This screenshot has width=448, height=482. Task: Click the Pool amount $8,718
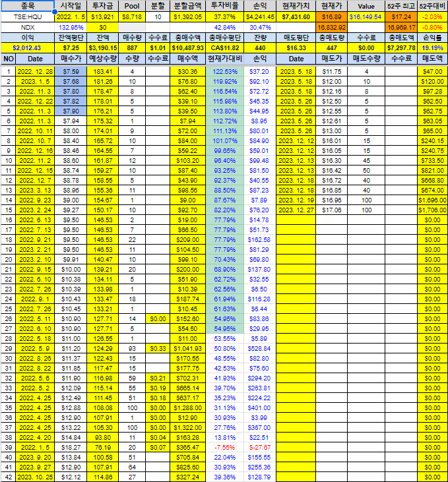tap(132, 17)
